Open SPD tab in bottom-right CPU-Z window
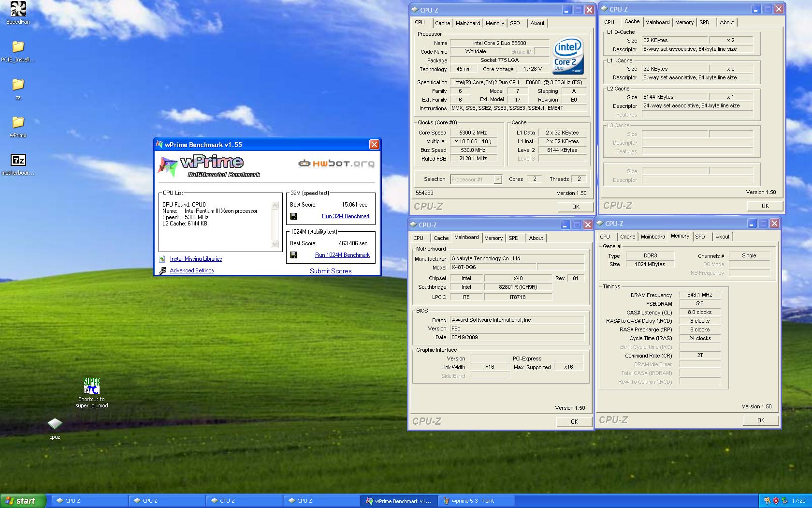The height and width of the screenshot is (508, 812). [x=700, y=237]
